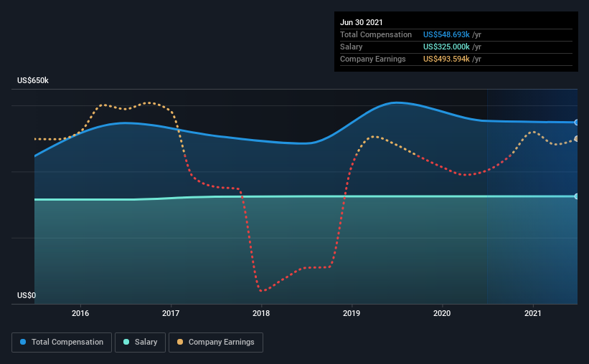Click the blue Total Compensation endpoint marker

576,123
